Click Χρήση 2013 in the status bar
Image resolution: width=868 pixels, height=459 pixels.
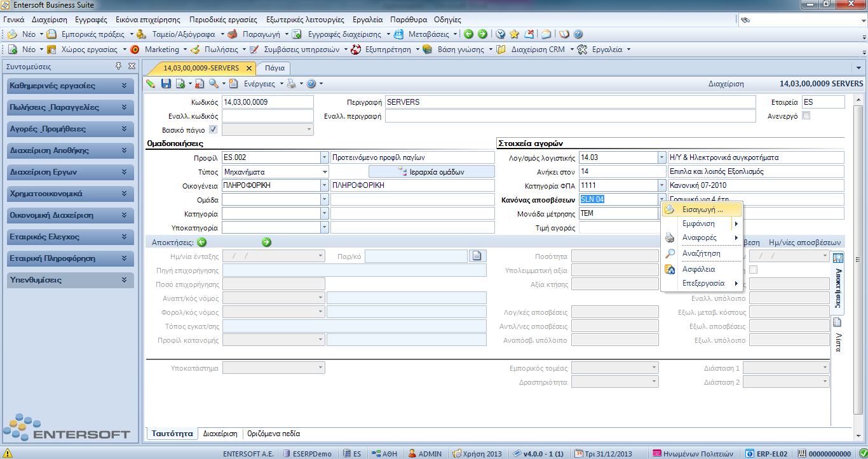477,453
